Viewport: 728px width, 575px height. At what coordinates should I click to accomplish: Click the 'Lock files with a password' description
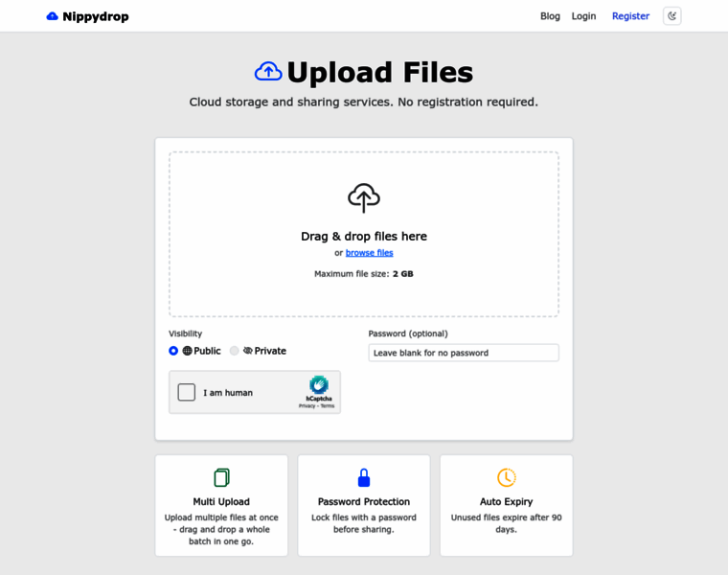coord(364,523)
